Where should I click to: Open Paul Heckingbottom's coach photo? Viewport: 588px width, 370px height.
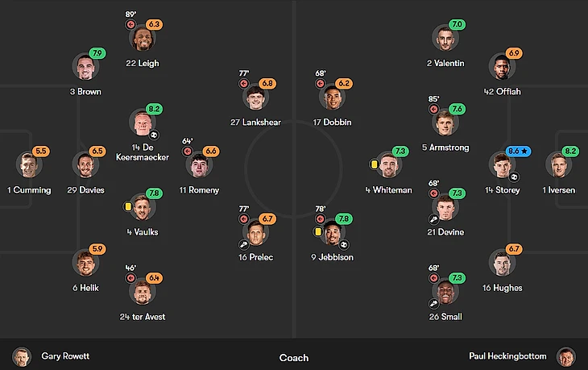(x=566, y=356)
